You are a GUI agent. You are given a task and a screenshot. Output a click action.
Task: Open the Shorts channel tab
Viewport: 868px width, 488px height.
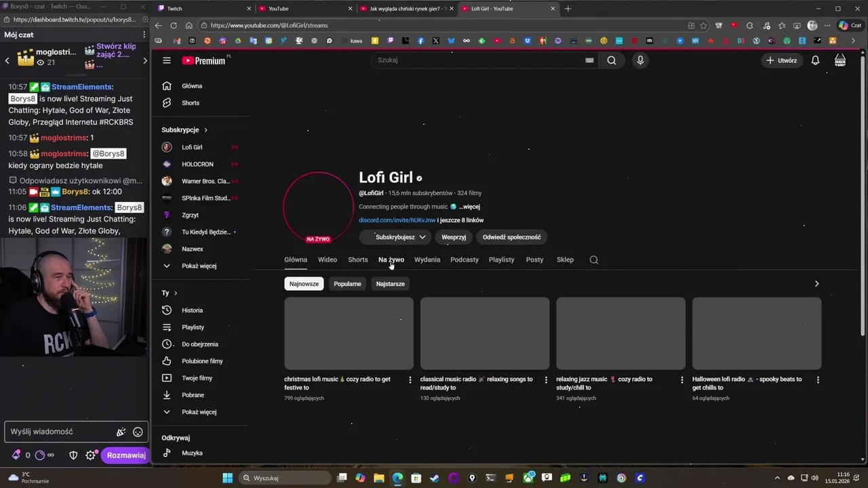coord(358,260)
